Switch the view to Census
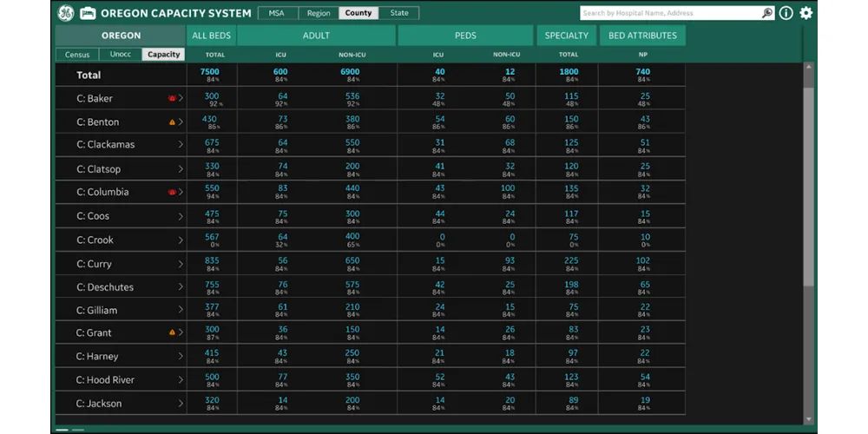 77,55
